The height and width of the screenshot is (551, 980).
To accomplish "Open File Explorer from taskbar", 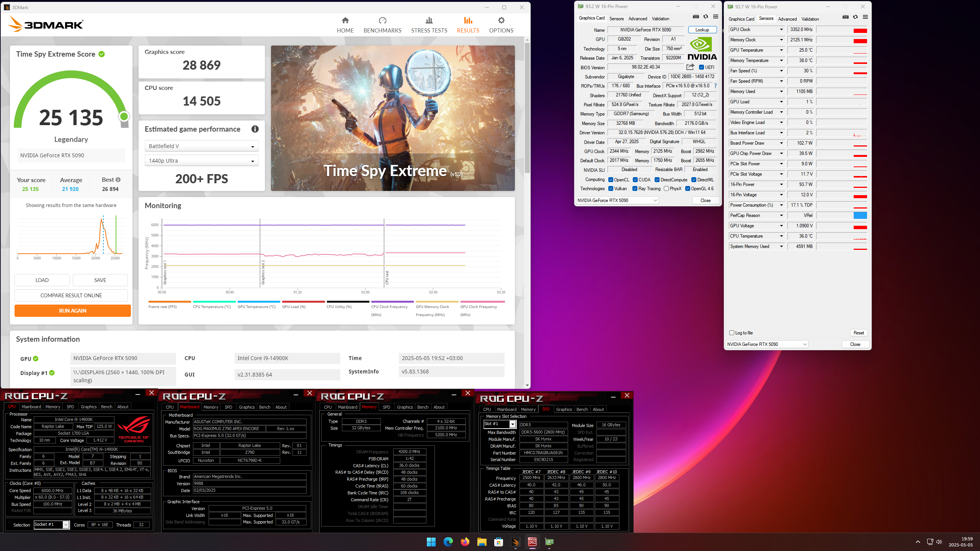I will pyautogui.click(x=482, y=542).
